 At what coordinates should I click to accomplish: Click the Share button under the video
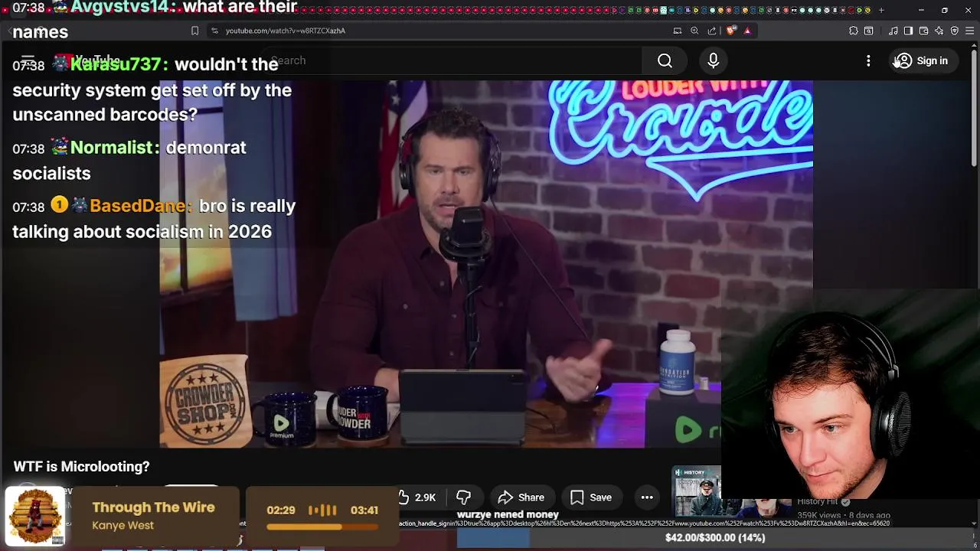[x=521, y=497]
